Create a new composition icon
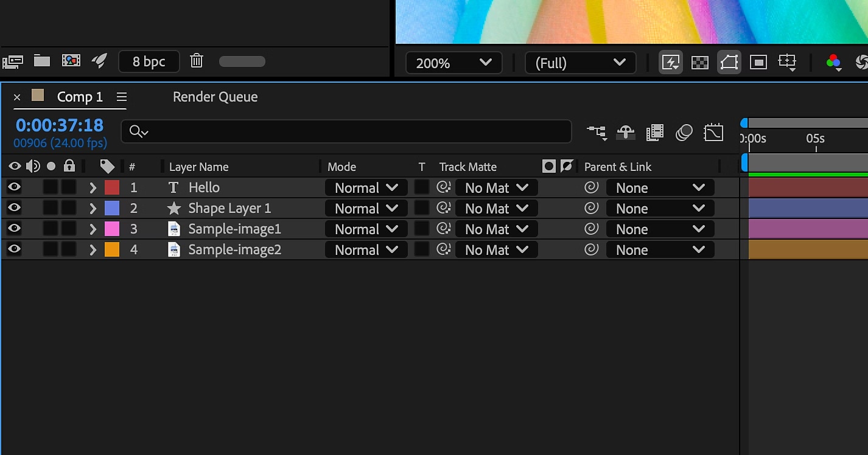 coord(71,61)
